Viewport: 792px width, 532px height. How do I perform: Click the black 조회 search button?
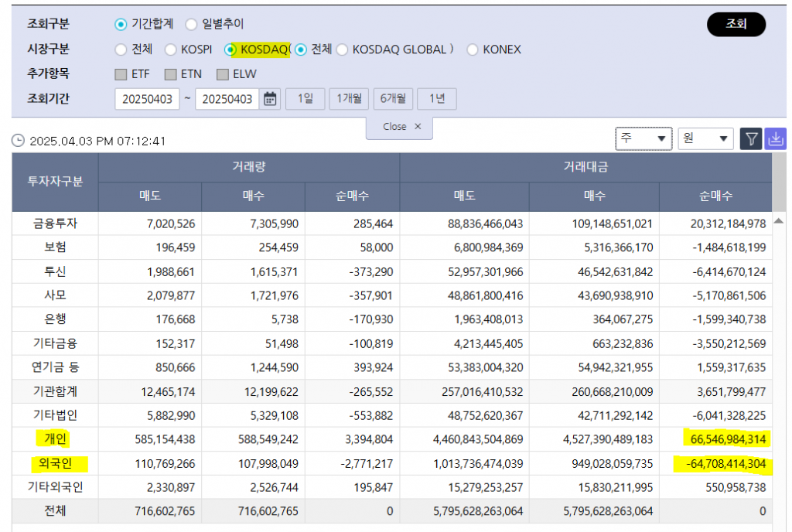click(x=736, y=24)
